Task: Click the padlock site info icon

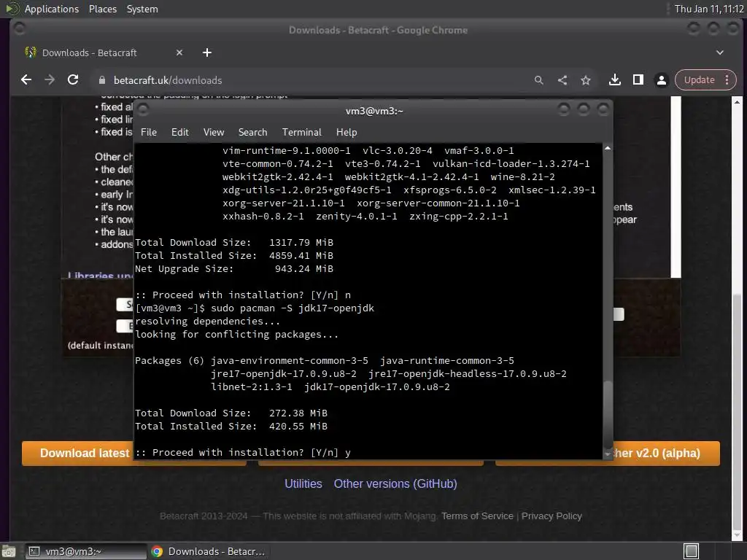Action: pyautogui.click(x=101, y=80)
